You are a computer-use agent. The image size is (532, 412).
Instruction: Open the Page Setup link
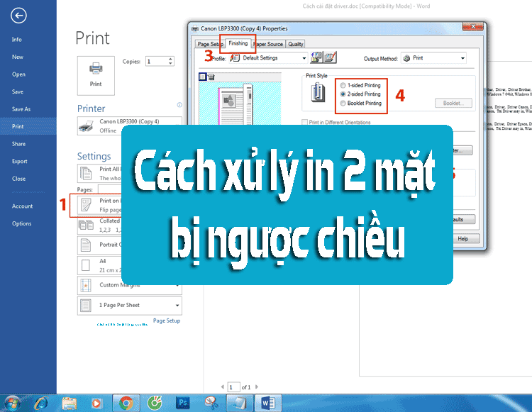coord(167,321)
